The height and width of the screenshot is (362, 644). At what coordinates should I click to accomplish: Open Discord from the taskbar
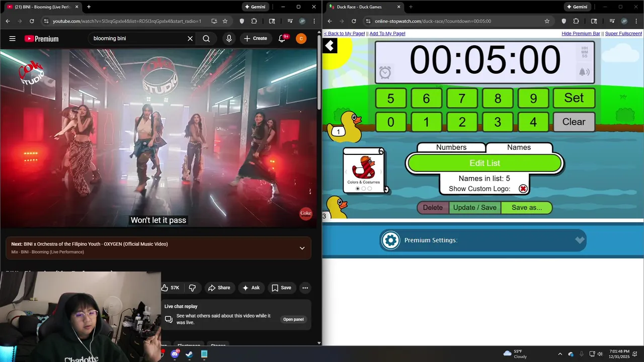point(175,354)
